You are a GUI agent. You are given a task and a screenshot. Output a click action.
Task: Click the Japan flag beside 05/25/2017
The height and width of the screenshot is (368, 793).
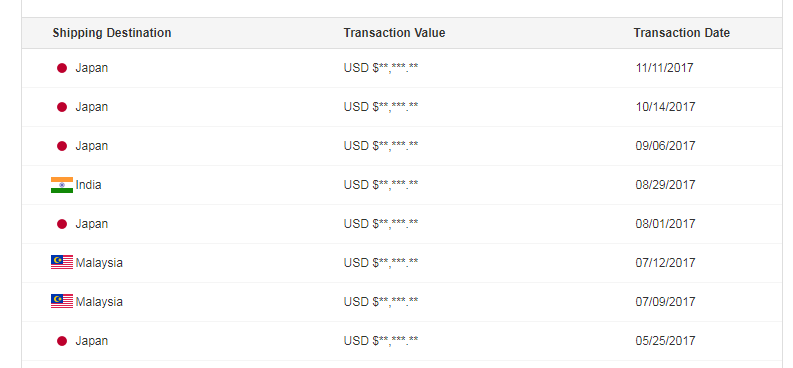pyautogui.click(x=62, y=341)
